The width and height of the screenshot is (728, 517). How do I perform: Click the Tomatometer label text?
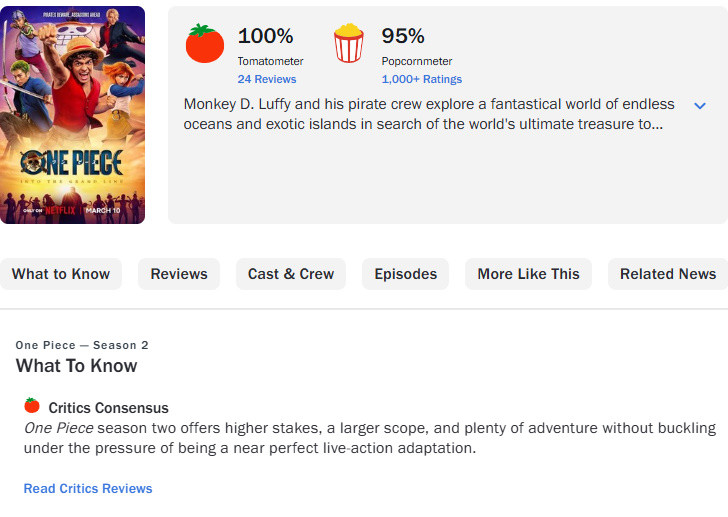tap(270, 61)
